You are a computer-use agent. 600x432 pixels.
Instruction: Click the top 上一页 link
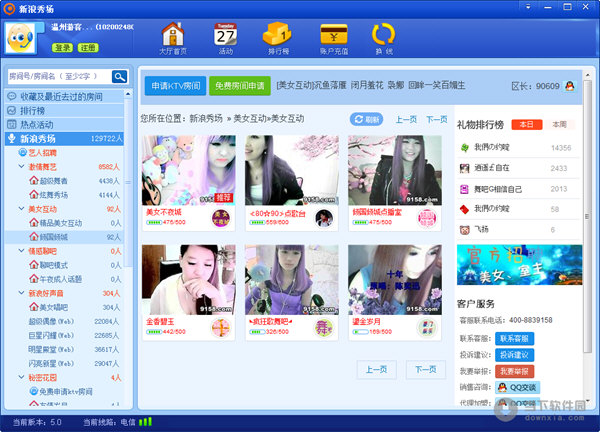[x=406, y=119]
